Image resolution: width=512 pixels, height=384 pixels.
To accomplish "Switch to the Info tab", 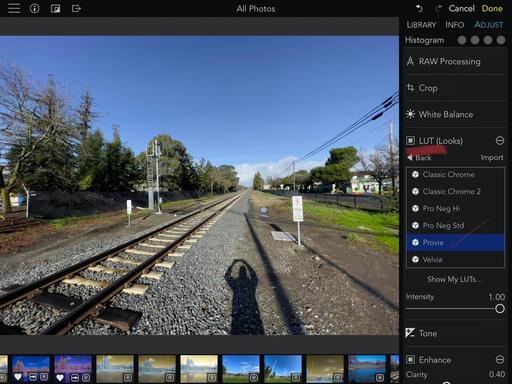I will (x=454, y=25).
